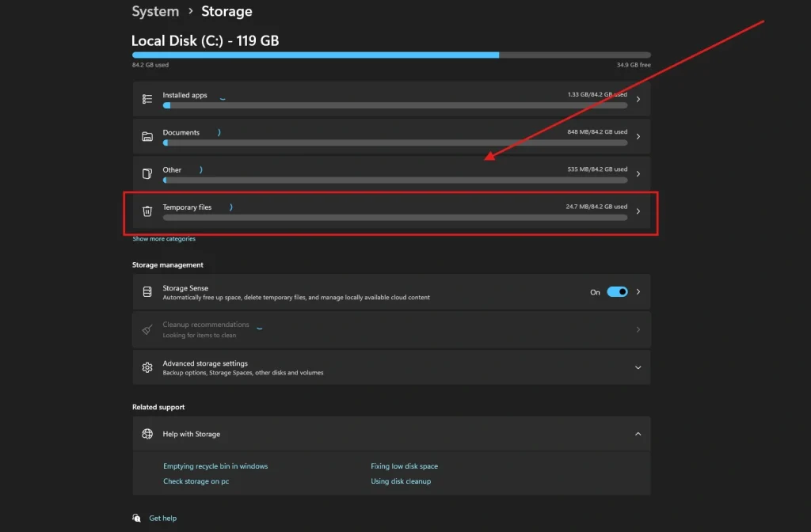Click the 848 MB/84.2 GB used value

597,132
